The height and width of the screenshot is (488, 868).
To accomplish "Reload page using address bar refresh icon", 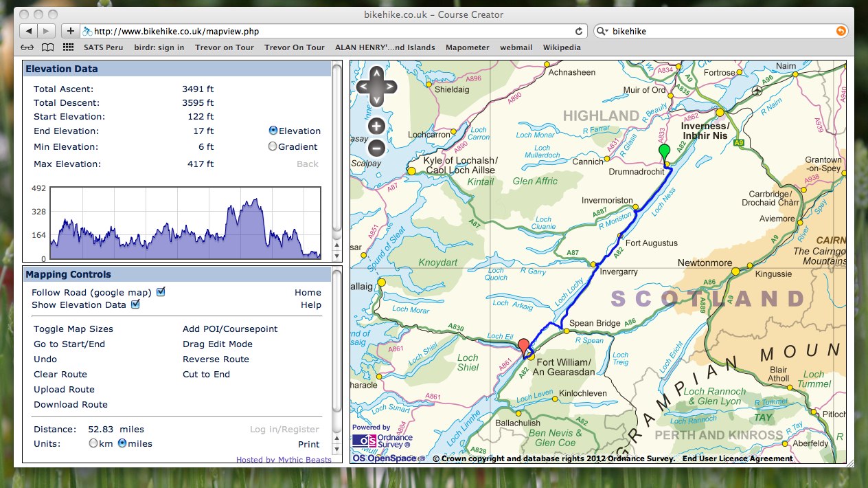I will click(x=579, y=31).
